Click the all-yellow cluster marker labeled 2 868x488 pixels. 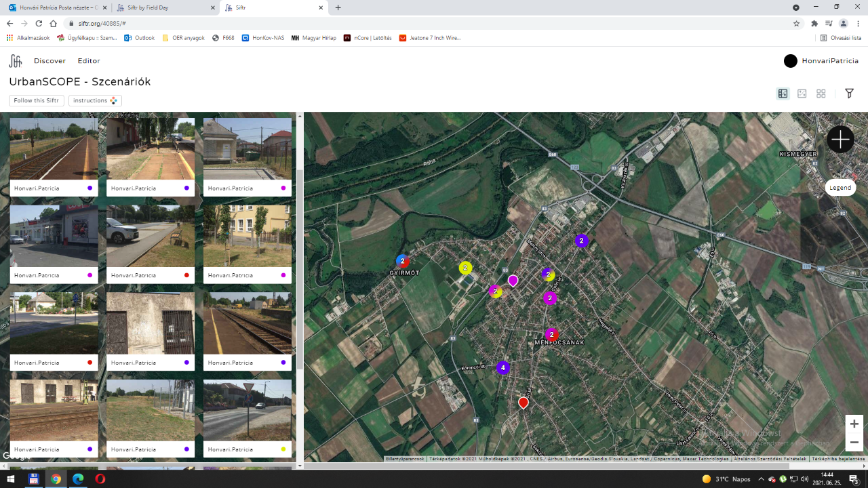coord(465,268)
